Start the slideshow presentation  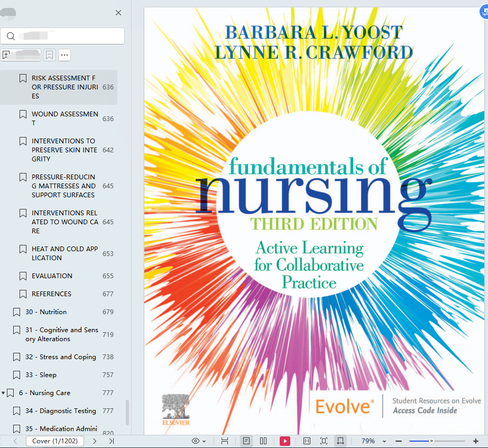[x=285, y=441]
